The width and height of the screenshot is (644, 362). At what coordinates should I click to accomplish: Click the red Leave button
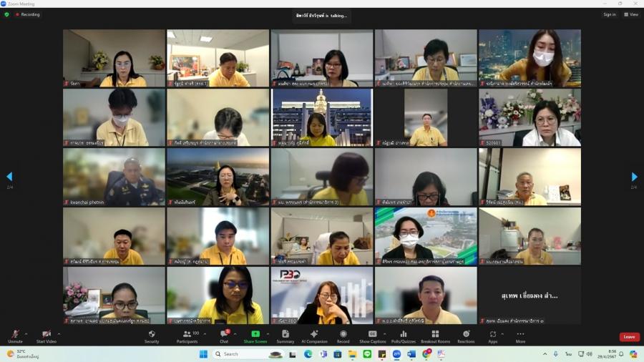[629, 337]
